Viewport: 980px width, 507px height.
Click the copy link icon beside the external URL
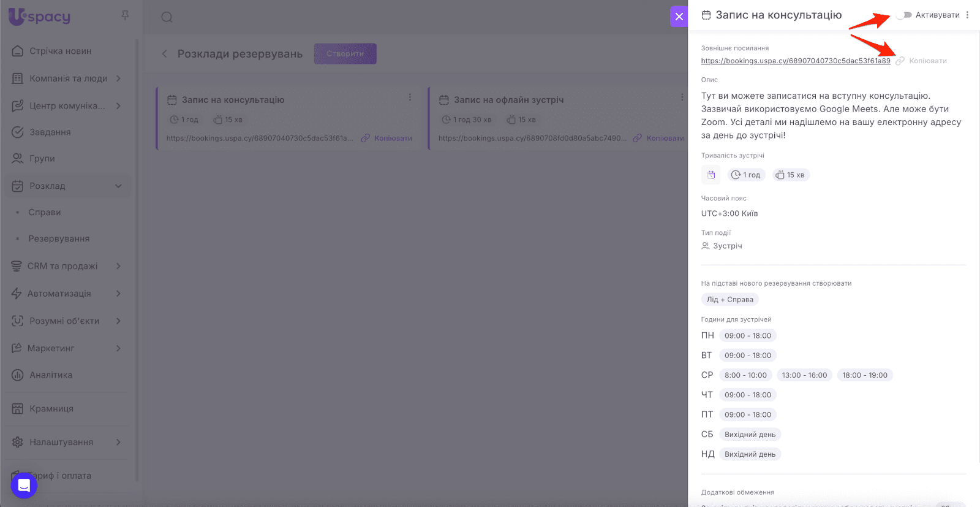point(900,61)
